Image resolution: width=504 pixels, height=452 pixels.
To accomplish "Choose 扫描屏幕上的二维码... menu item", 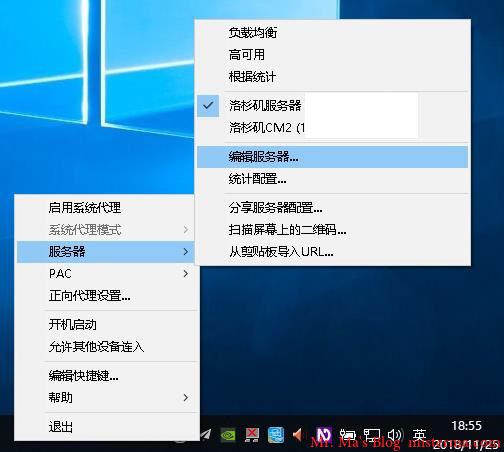I will [332, 230].
